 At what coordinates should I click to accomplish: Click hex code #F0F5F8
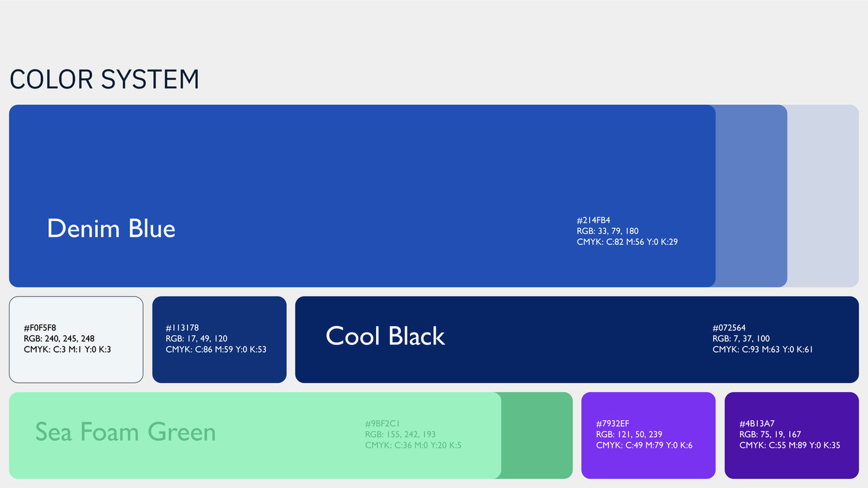(40, 328)
